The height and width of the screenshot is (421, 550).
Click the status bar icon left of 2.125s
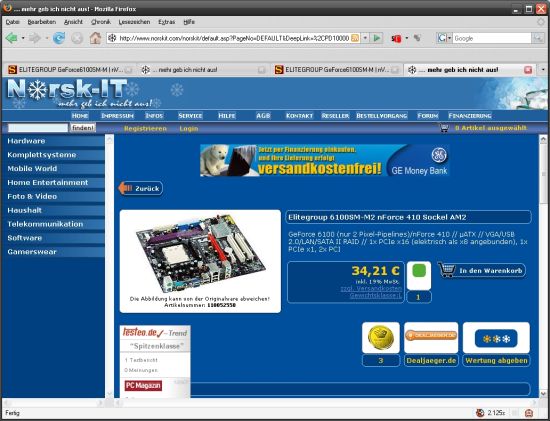point(480,413)
